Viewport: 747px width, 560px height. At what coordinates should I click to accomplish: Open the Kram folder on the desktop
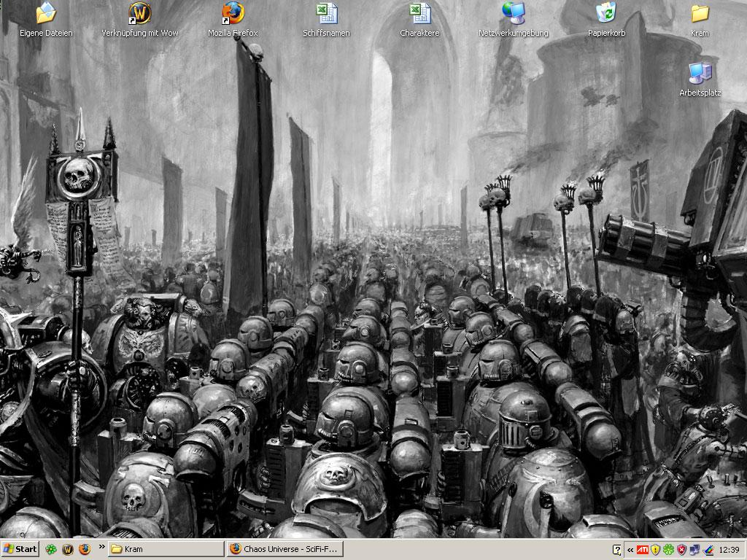pyautogui.click(x=700, y=13)
